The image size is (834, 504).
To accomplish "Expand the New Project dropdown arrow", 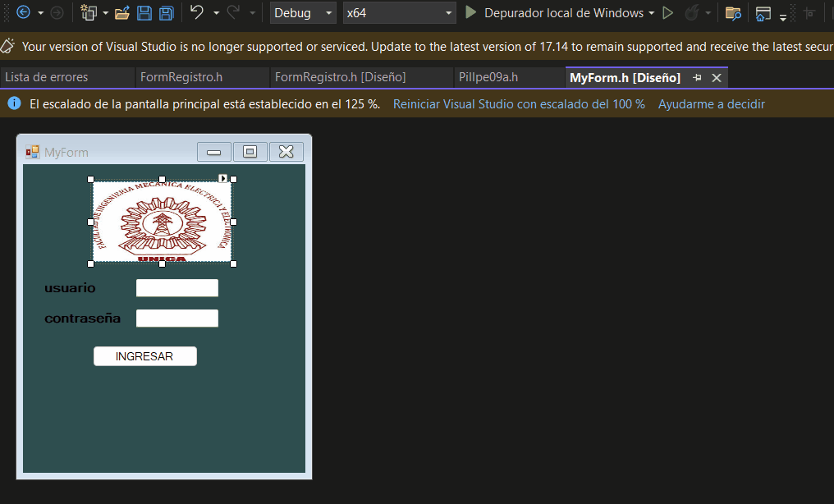I will 105,13.
